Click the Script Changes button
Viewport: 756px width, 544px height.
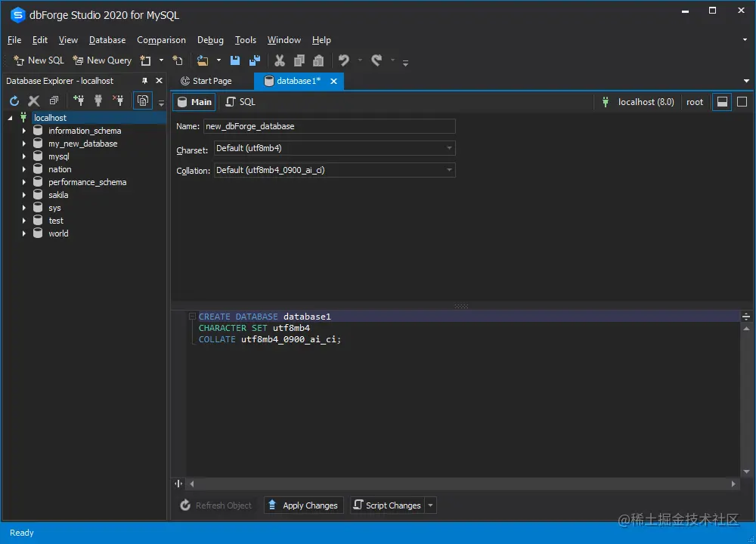(x=387, y=505)
